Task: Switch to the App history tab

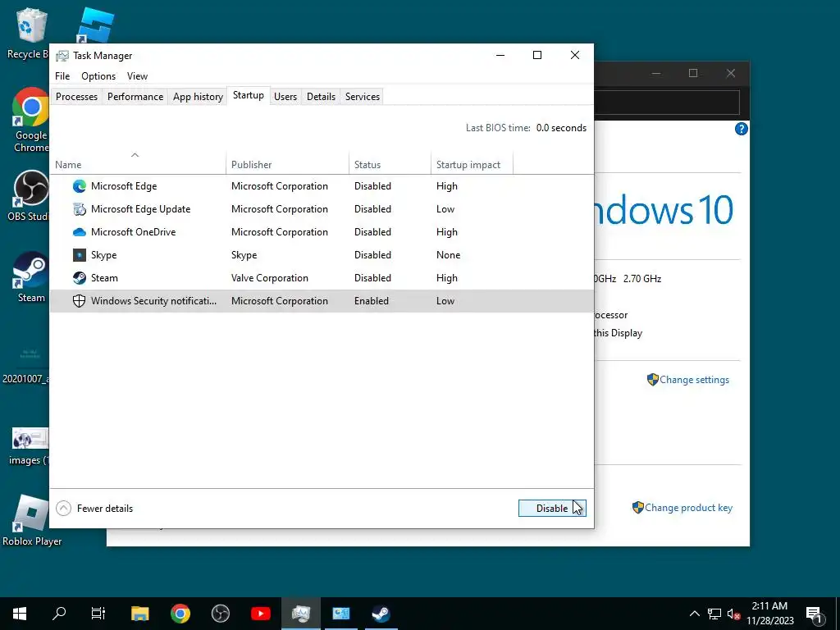Action: point(198,97)
